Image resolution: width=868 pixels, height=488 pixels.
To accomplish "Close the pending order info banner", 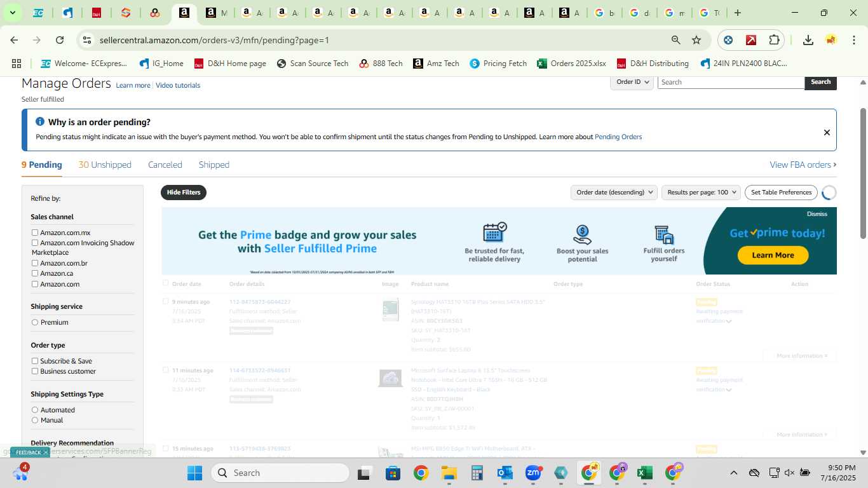I will click(x=827, y=132).
